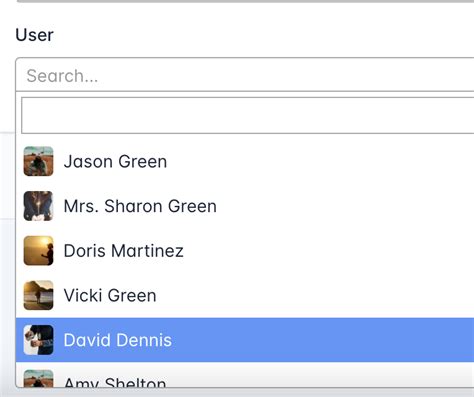Click the User field label

click(34, 35)
